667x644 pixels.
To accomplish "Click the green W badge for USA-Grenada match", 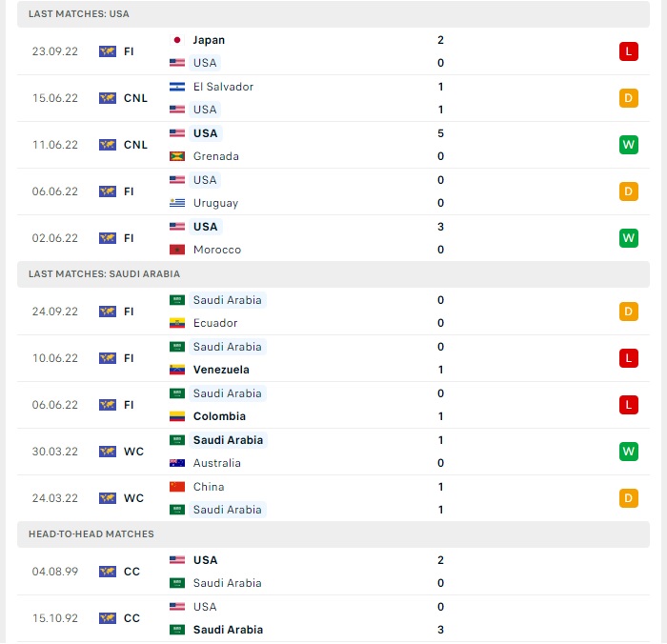I will tap(628, 145).
